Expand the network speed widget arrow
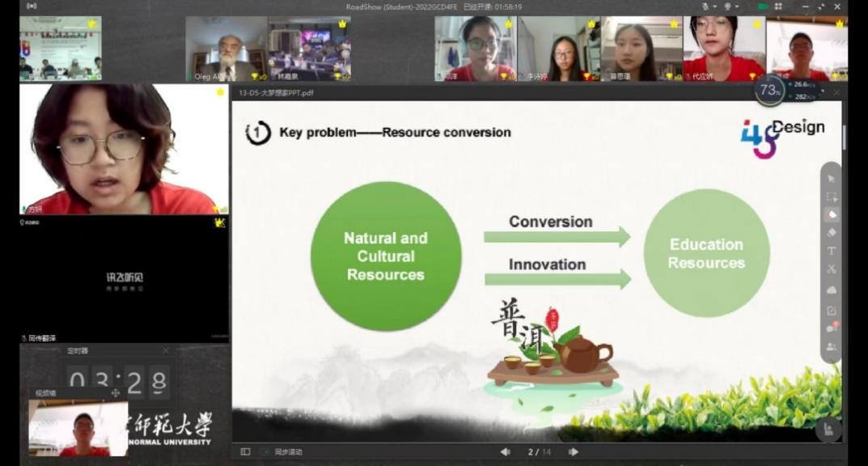This screenshot has width=868, height=466. [823, 90]
